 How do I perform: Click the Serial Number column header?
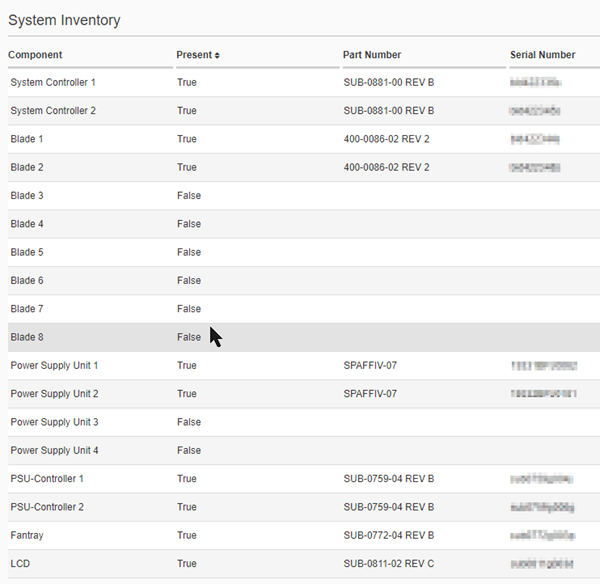click(x=542, y=55)
